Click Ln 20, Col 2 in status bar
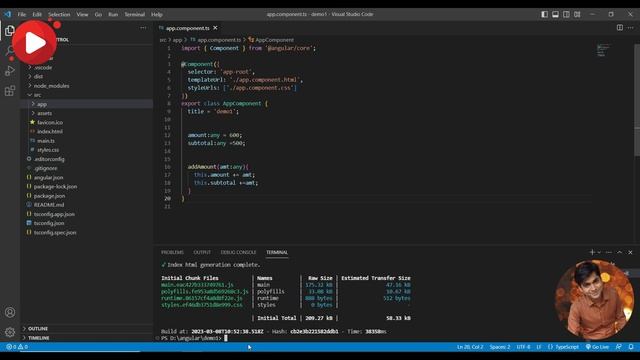Viewport: 640px width, 360px height. pos(470,347)
